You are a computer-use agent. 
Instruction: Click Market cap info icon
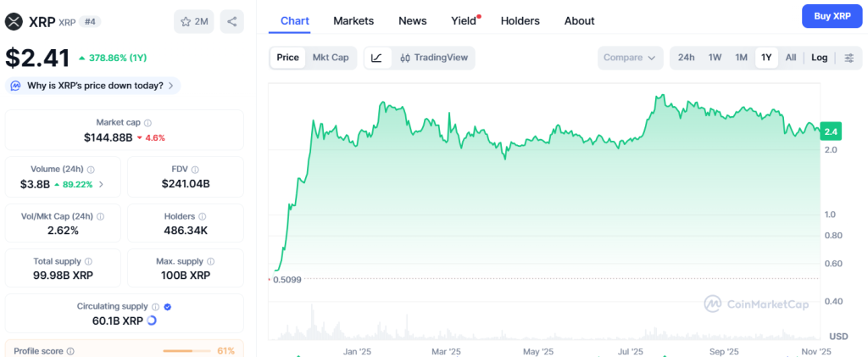click(x=147, y=123)
